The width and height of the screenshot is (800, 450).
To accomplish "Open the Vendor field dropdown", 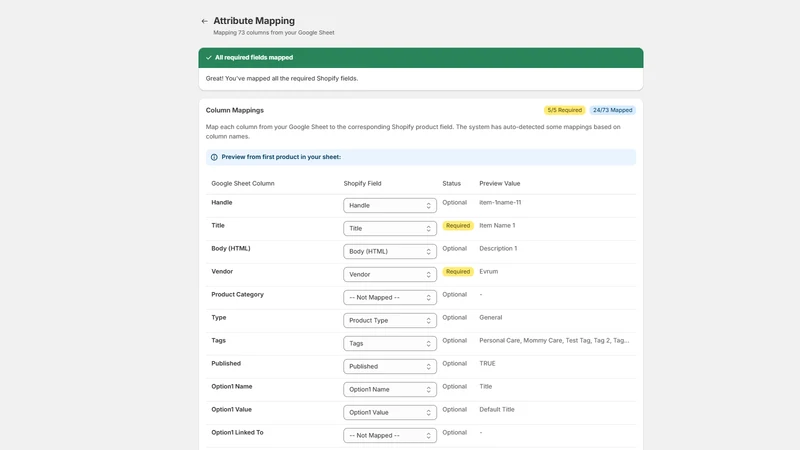I will tap(390, 274).
